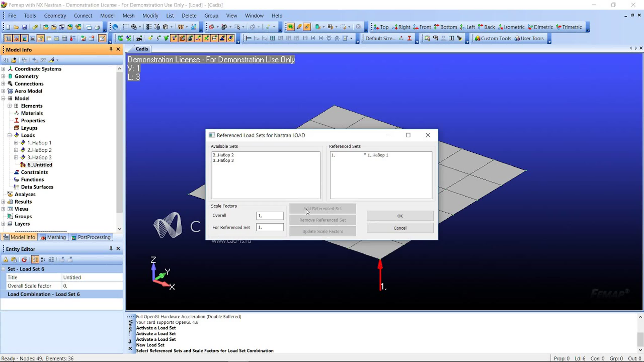Open the Geometry menu
The width and height of the screenshot is (644, 362).
point(55,16)
